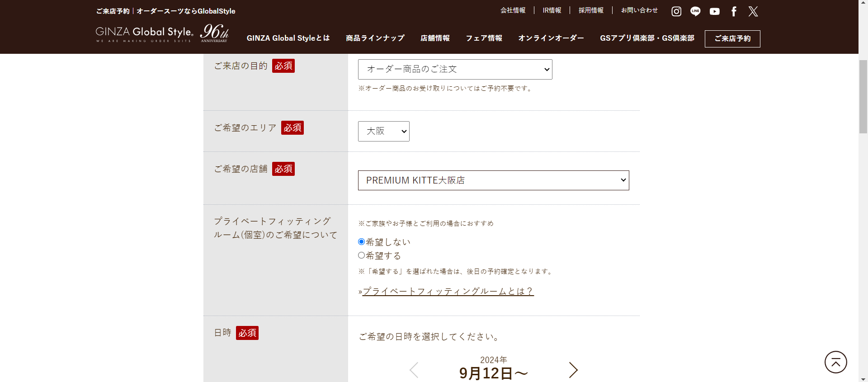Image resolution: width=868 pixels, height=382 pixels.
Task: Open the visit purpose dropdown
Action: coord(455,69)
